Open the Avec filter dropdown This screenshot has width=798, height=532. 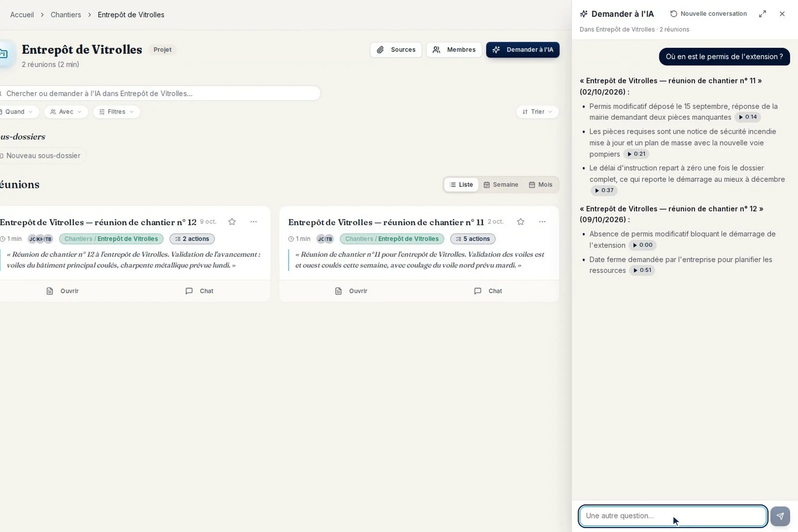[66, 112]
